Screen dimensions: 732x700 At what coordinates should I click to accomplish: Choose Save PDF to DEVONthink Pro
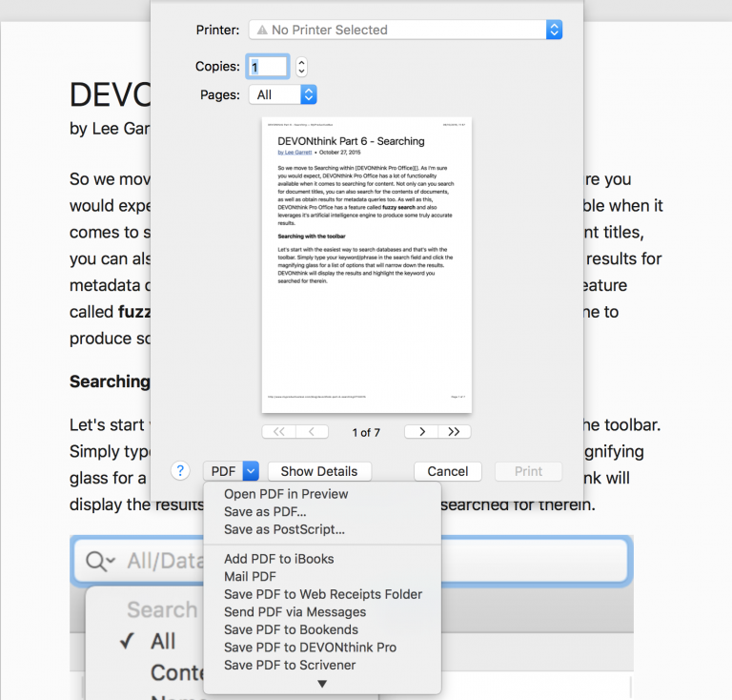point(322,648)
